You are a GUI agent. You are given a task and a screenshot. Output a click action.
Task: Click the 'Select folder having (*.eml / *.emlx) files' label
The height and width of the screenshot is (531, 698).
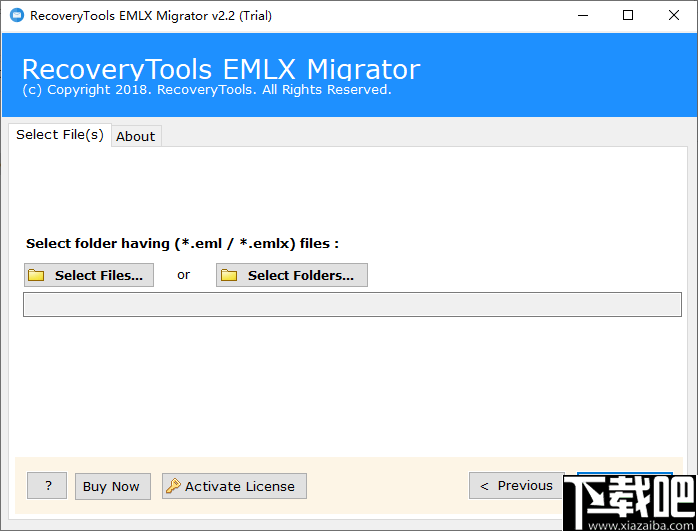coord(183,244)
